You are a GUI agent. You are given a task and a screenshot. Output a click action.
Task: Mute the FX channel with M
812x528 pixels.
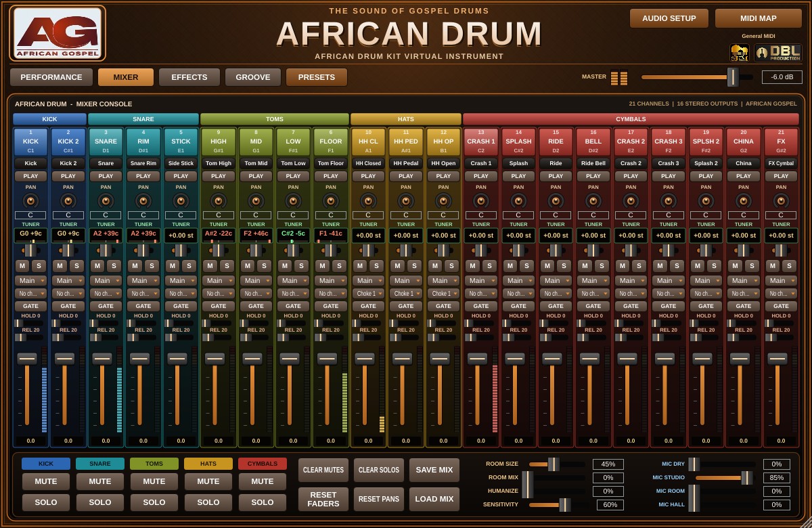pos(773,266)
